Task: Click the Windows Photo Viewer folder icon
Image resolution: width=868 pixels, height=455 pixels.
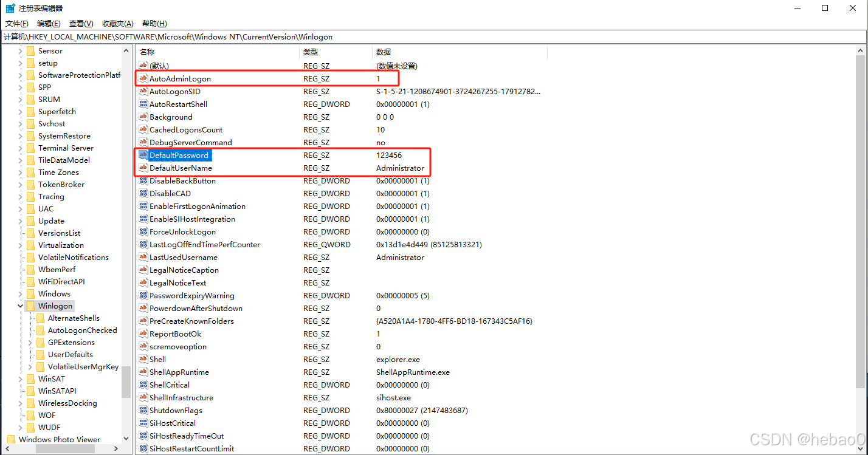Action: tap(11, 439)
